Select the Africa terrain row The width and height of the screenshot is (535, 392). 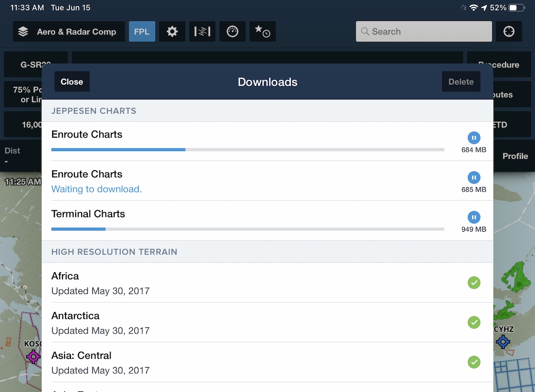point(267,283)
